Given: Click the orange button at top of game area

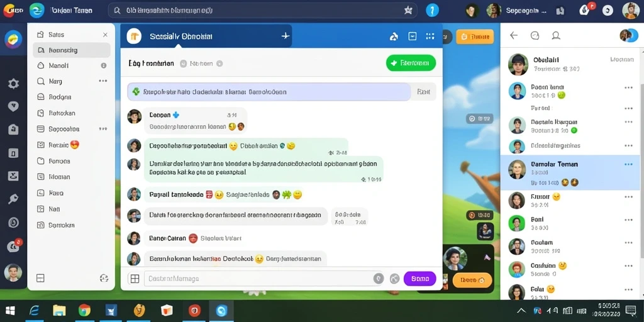Looking at the screenshot, I should (475, 37).
